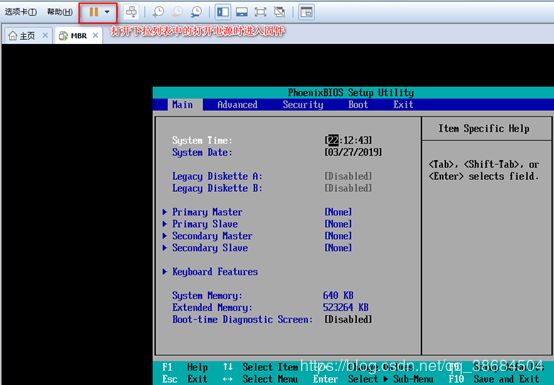Click the F1 Help key hint
Screen dimensions: 554x385
[x=185, y=367]
